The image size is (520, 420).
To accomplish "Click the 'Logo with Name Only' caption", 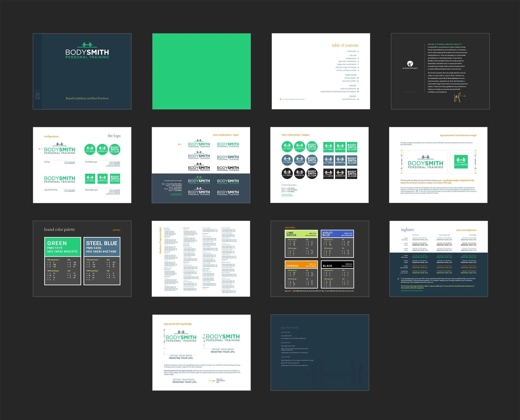I will click(x=51, y=190).
